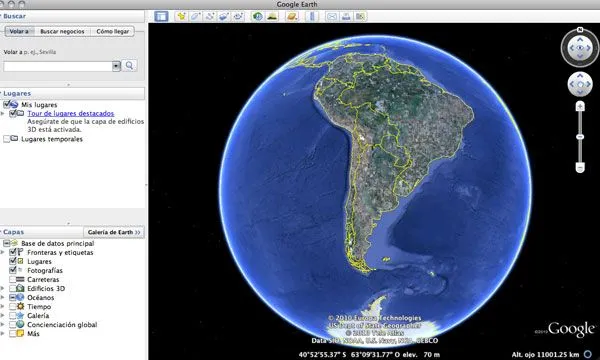Expand the Fronteras y etiquetas tree node
600x360 pixels.
click(x=3, y=252)
